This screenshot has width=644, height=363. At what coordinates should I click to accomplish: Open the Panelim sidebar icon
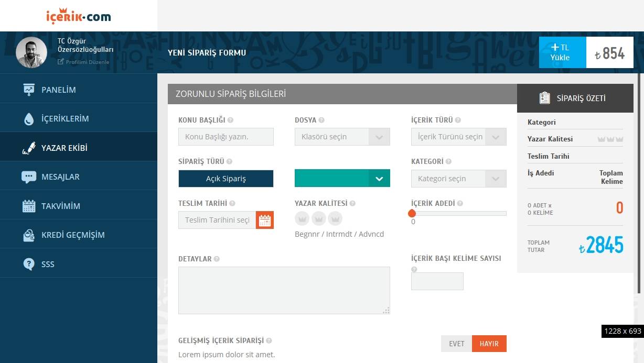pyautogui.click(x=29, y=89)
